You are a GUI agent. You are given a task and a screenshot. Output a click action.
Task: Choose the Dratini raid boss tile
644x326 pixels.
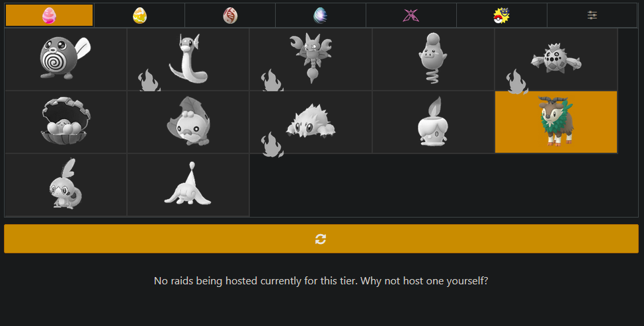(x=188, y=60)
